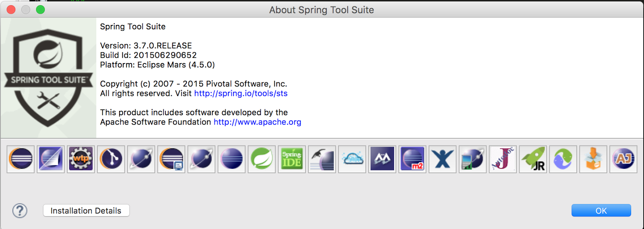This screenshot has width=644, height=229.
Task: Click the Eclipse icon with monitor badge
Action: [171, 159]
